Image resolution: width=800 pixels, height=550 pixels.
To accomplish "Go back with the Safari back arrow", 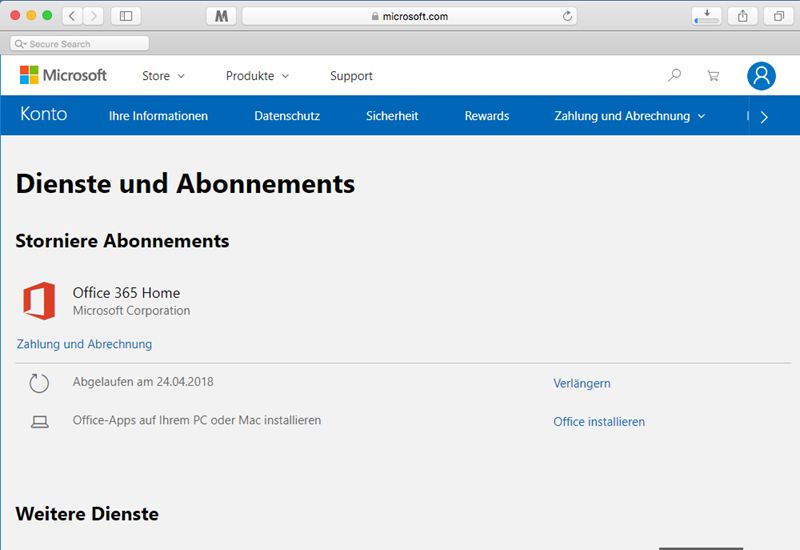I will 72,16.
